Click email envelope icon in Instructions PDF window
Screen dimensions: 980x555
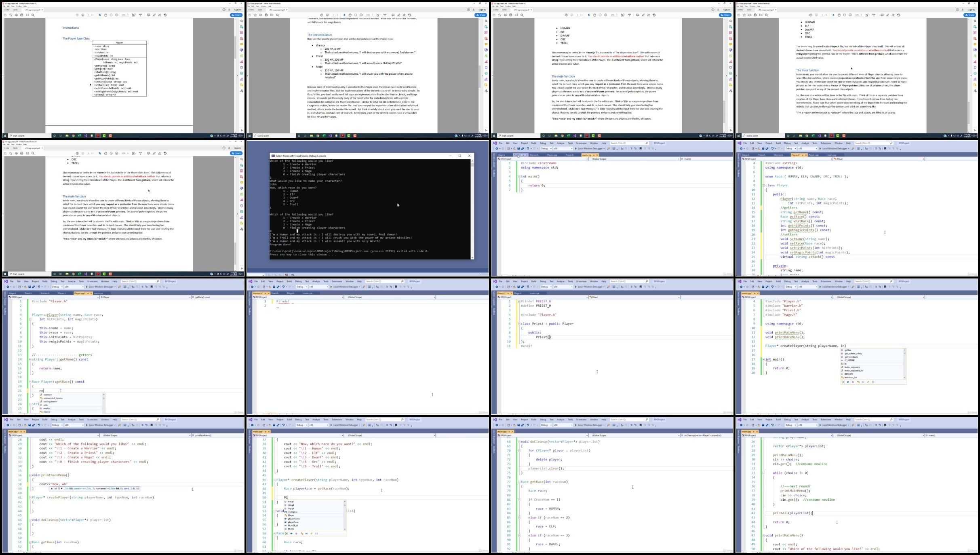27,15
